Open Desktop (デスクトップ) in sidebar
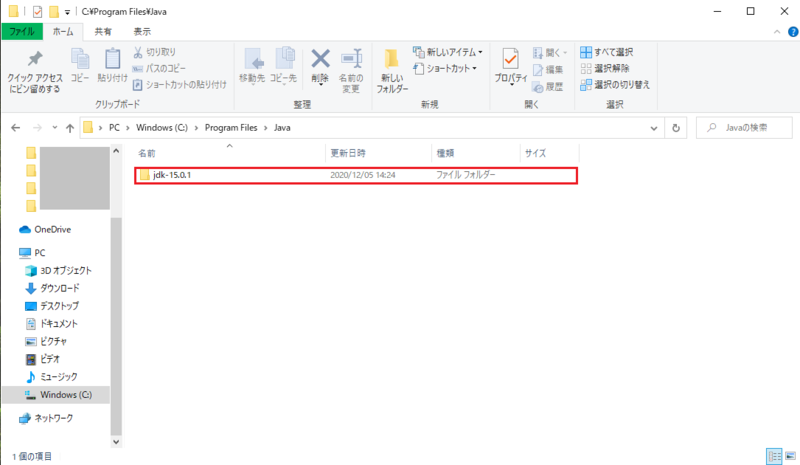The height and width of the screenshot is (465, 800). tap(52, 306)
